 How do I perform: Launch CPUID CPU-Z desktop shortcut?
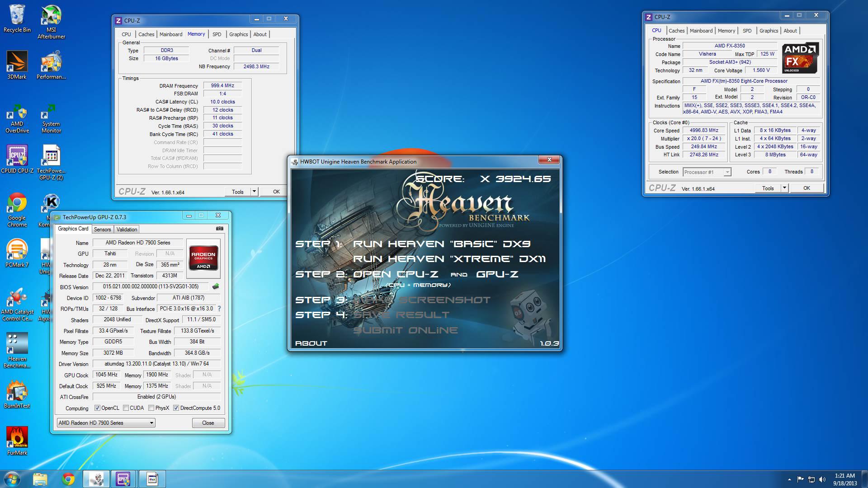click(x=17, y=159)
